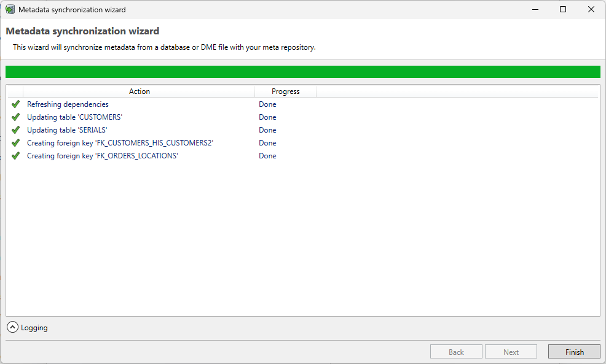Select the Back button
The height and width of the screenshot is (364, 606).
[x=456, y=351]
